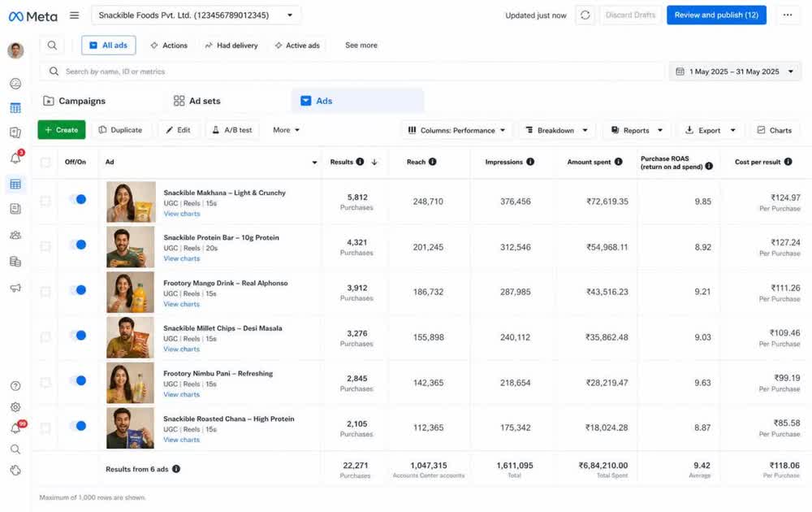This screenshot has height=512, width=812.
Task: Click the profile avatar in sidebar
Action: 15,50
